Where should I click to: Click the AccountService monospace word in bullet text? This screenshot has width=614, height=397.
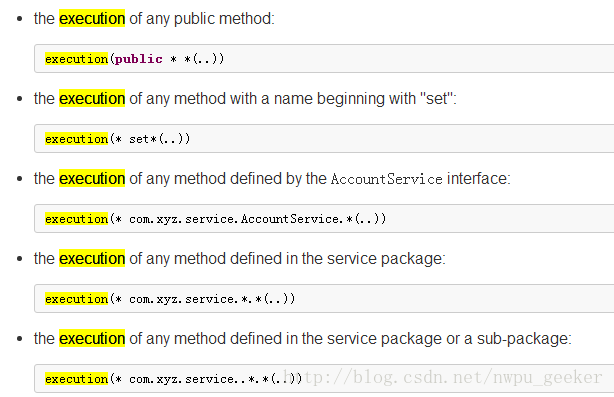tap(386, 179)
